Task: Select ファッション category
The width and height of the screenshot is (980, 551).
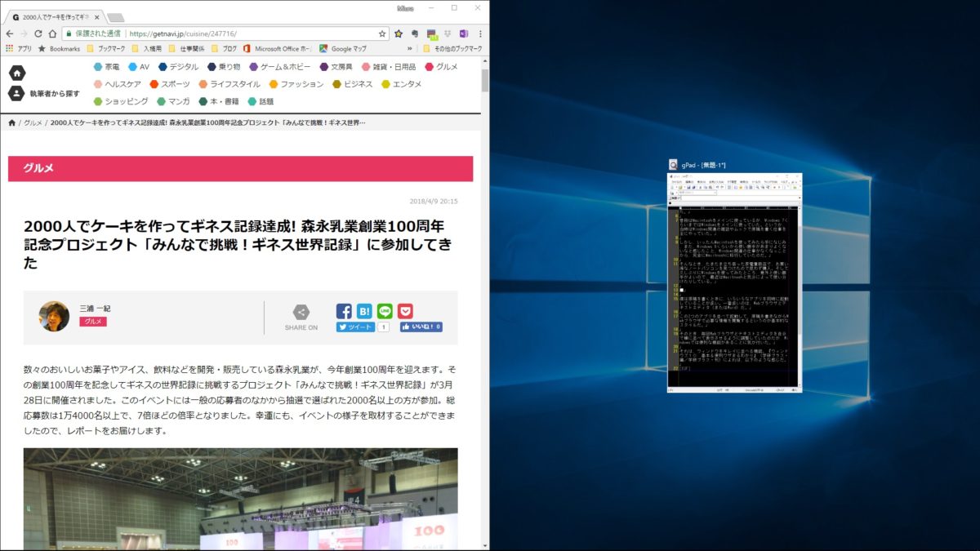Action: (296, 84)
